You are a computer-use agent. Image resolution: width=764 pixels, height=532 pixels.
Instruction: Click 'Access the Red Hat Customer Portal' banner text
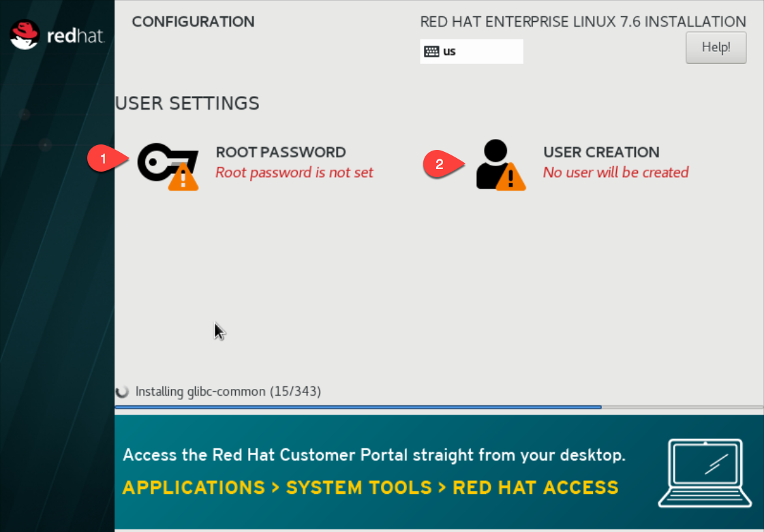pos(374,454)
